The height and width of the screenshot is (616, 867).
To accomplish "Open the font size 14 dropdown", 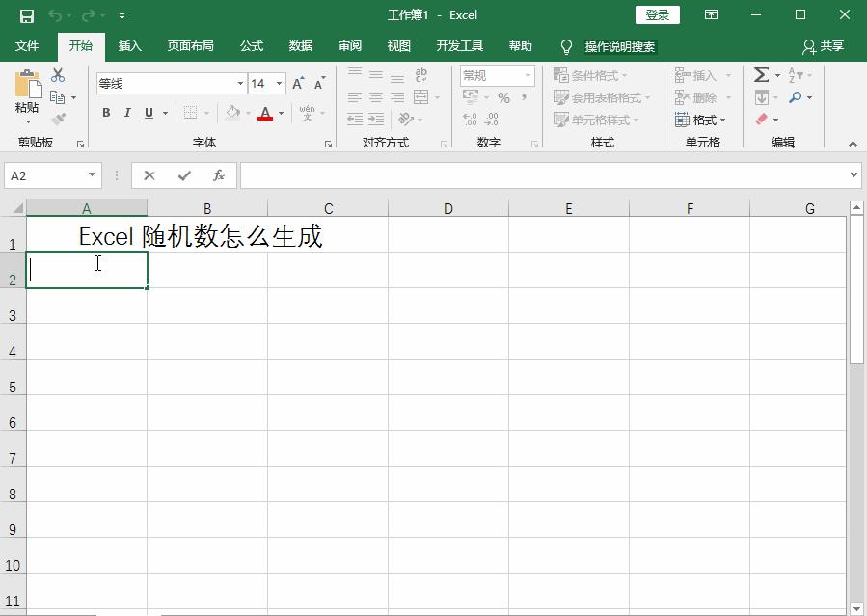I will [280, 84].
